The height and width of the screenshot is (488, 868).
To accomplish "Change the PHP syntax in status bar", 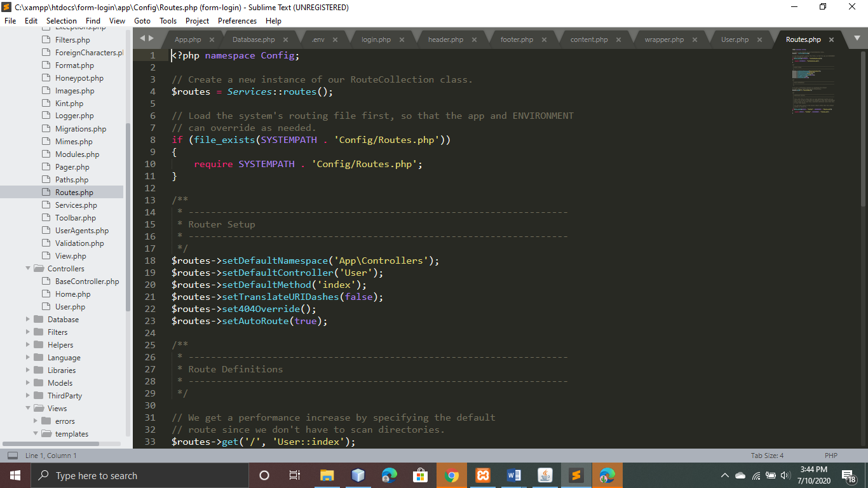I will 831,456.
